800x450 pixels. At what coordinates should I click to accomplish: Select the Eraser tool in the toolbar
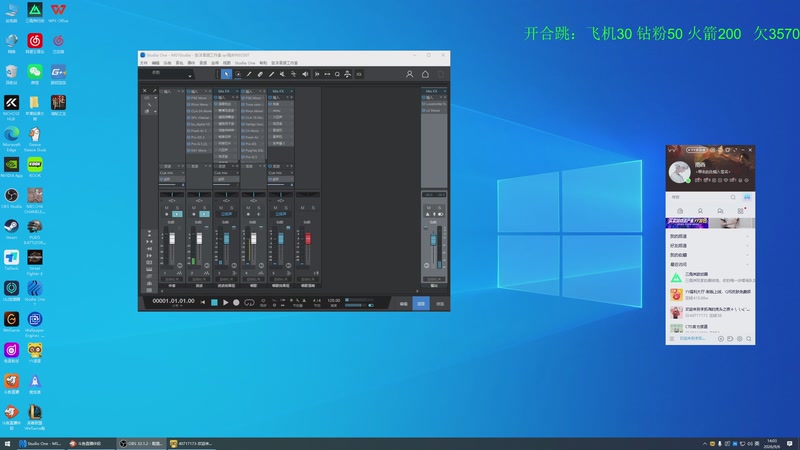(260, 74)
